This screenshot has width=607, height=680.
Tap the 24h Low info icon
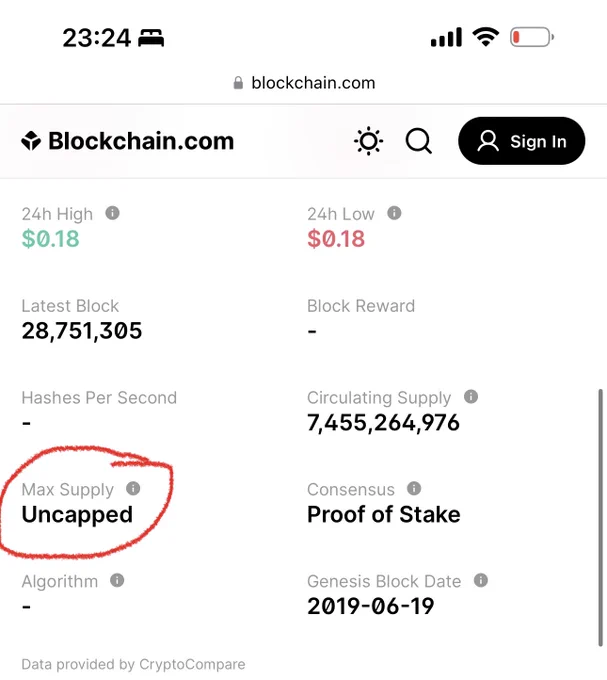[x=394, y=213]
